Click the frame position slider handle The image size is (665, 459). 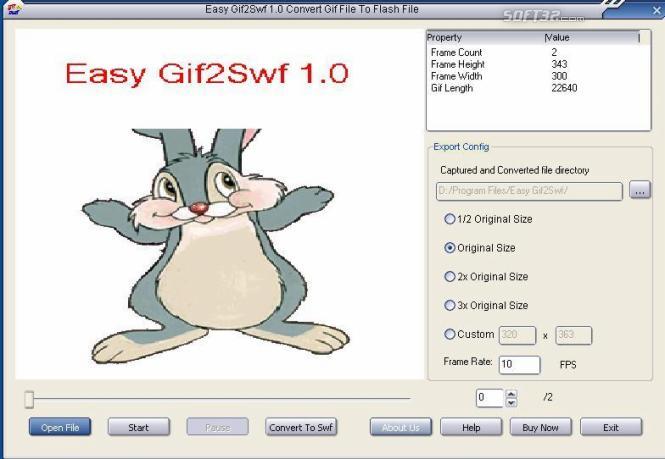coord(29,399)
